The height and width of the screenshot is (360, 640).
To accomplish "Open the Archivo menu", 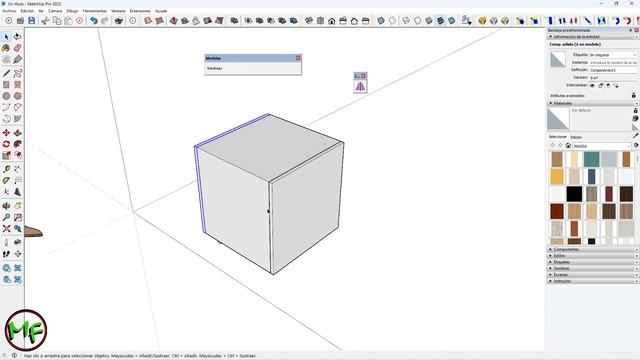I will 9,11.
